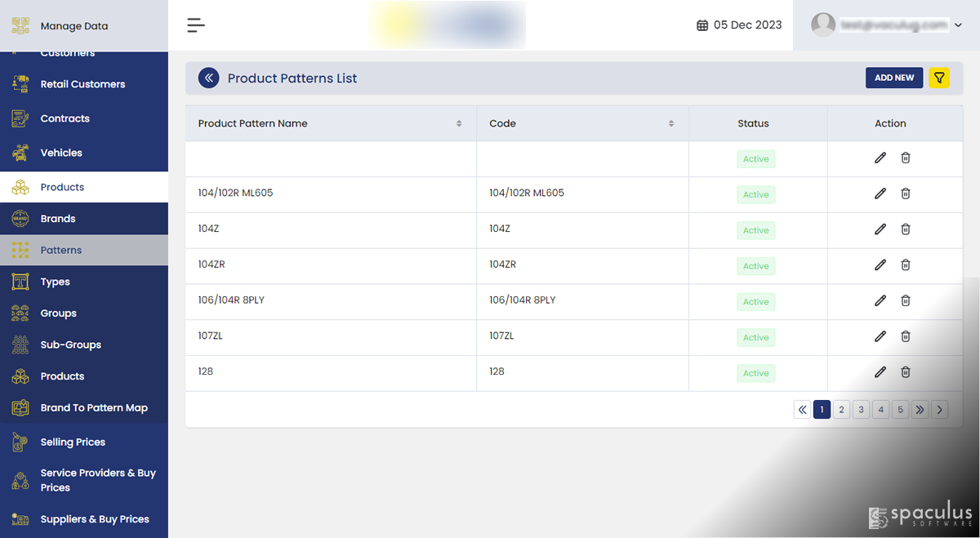Delete the 104/102R ML605 pattern
The width and height of the screenshot is (980, 538).
[906, 193]
